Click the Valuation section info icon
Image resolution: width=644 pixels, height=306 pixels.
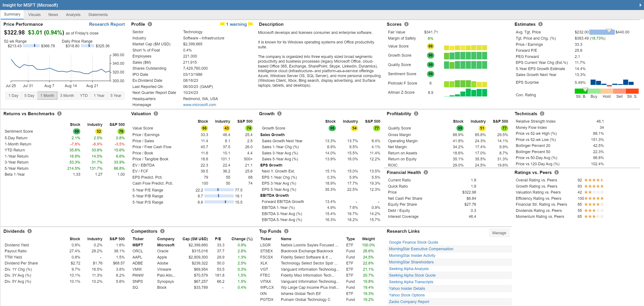point(156,113)
